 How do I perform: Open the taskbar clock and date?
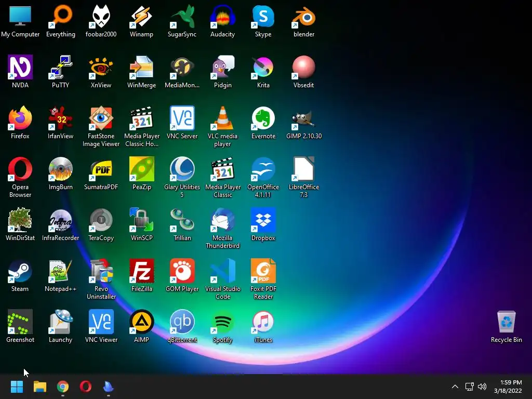pyautogui.click(x=508, y=387)
